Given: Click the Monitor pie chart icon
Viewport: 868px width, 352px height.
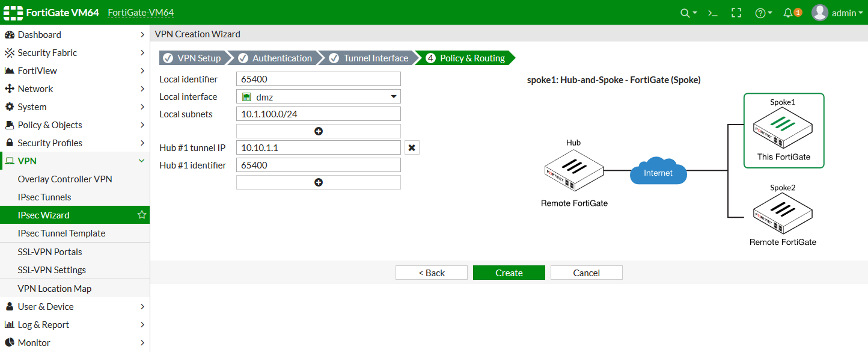Looking at the screenshot, I should click(10, 343).
